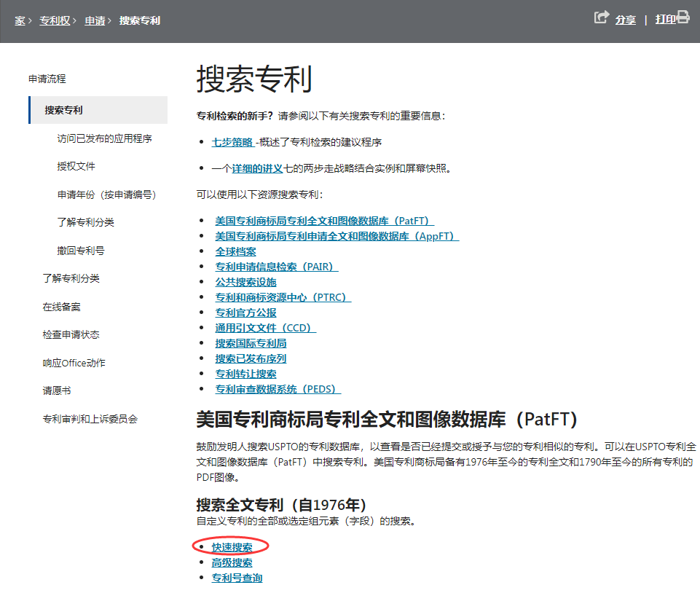Open the PatFT database link
Viewport: 700px width, 593px height.
[x=324, y=221]
